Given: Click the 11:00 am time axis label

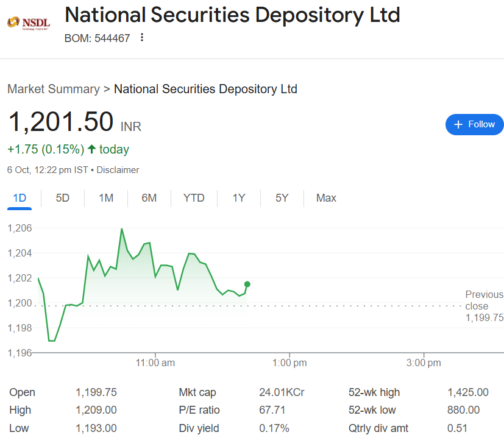Looking at the screenshot, I should pos(155,362).
